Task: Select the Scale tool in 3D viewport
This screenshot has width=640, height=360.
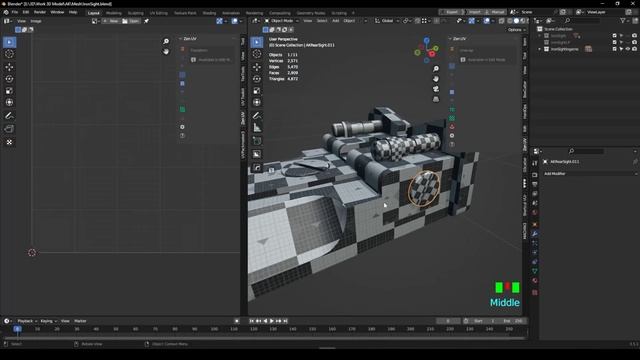Action: click(x=257, y=91)
